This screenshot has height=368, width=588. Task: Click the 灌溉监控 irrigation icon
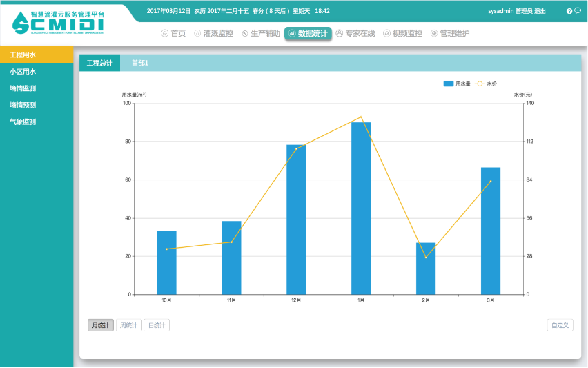(197, 33)
